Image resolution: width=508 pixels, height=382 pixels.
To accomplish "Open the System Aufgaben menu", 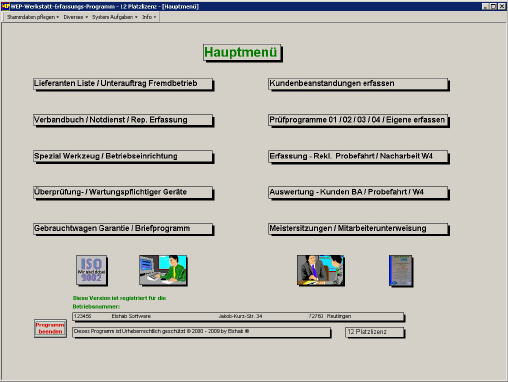I will [115, 17].
